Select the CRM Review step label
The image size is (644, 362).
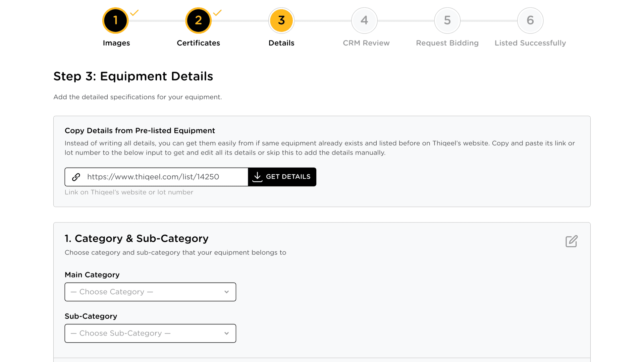pyautogui.click(x=366, y=43)
